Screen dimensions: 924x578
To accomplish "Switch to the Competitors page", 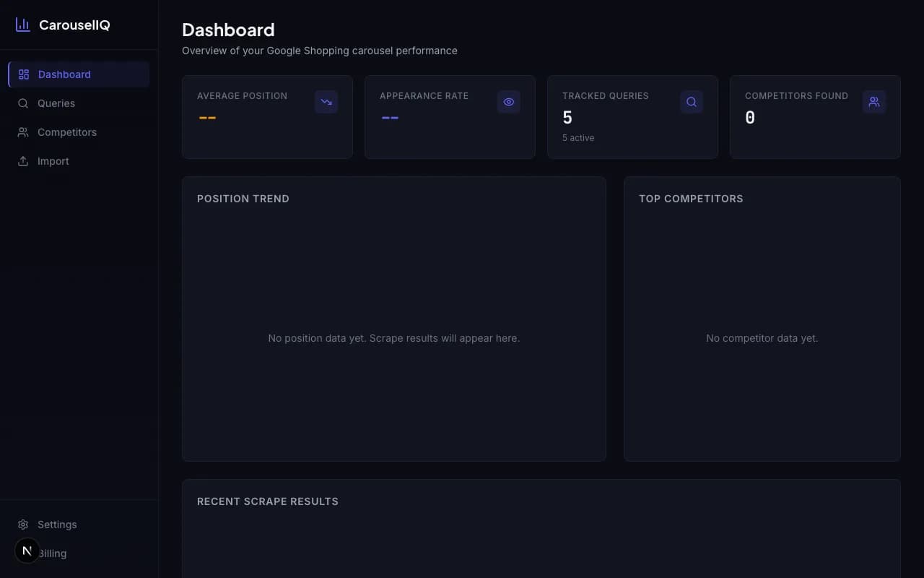I will (67, 131).
